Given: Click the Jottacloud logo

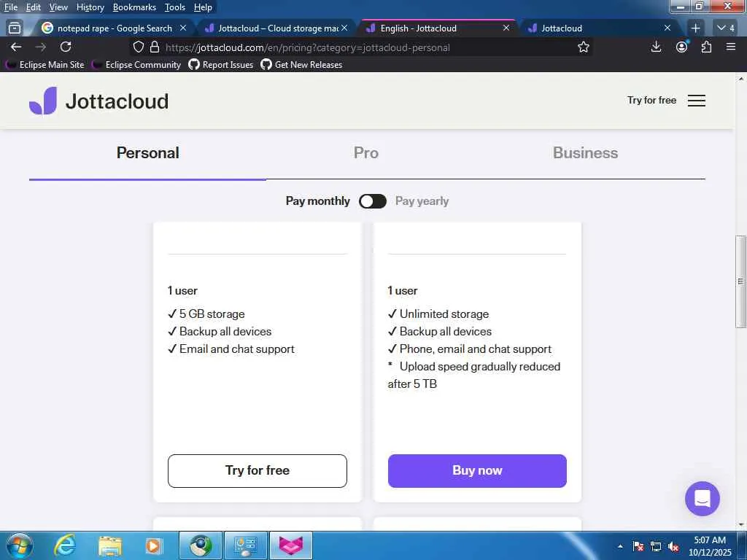Looking at the screenshot, I should 99,101.
